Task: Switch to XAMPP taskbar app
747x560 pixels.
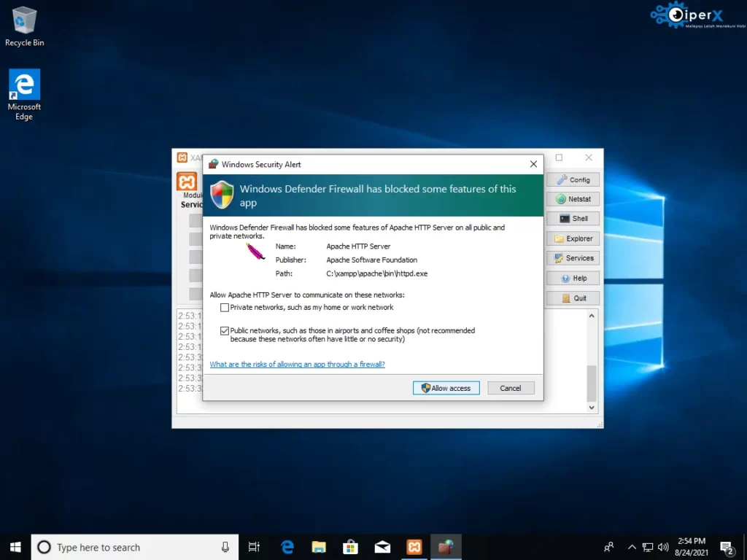Action: (x=414, y=547)
